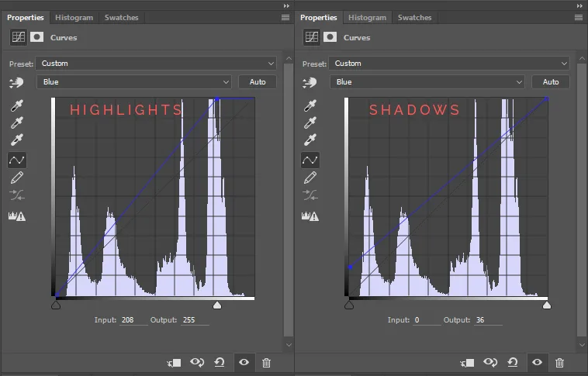Click the Output field showing 255
The image size is (588, 376).
pos(195,319)
